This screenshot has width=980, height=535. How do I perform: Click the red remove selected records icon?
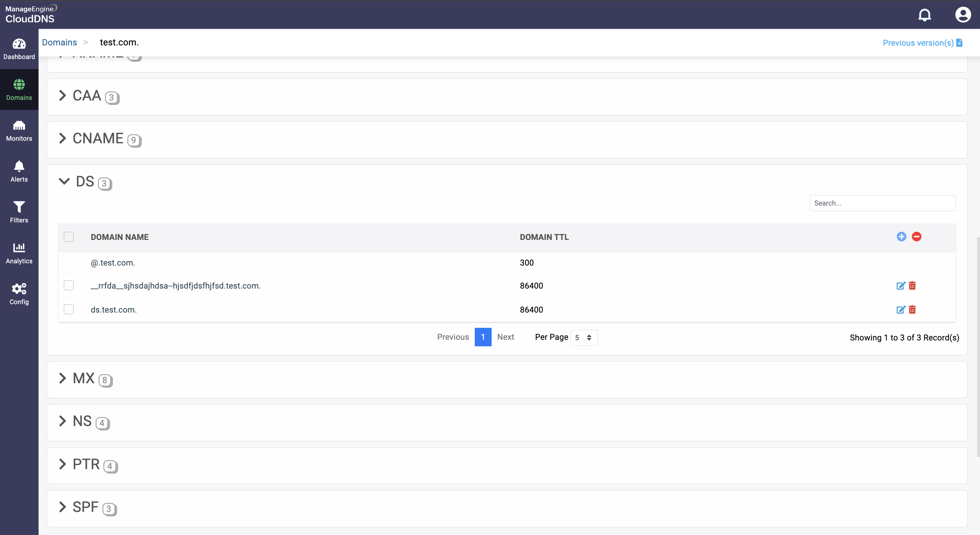tap(916, 237)
